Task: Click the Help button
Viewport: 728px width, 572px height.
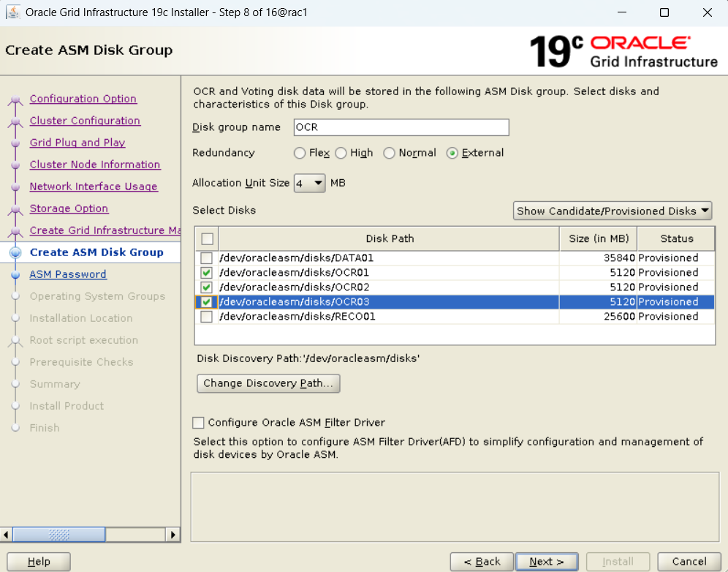Action: point(39,562)
